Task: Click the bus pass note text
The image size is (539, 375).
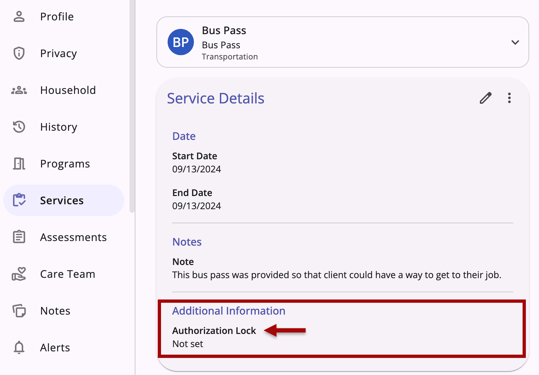Action: 337,275
